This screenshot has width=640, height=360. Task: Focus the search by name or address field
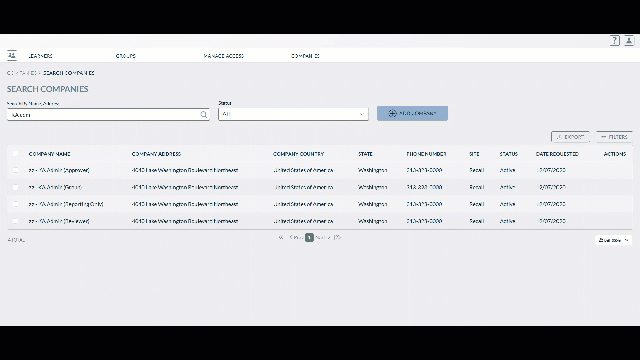108,115
